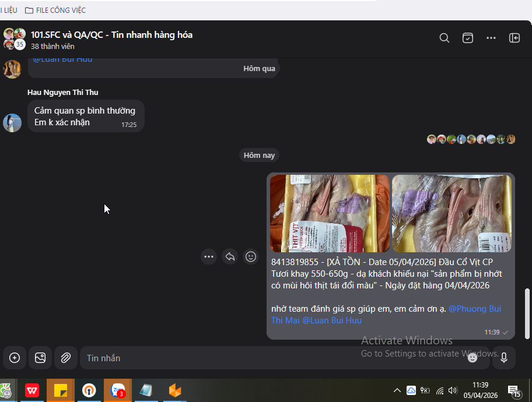Attach a file with paperclip icon

click(x=66, y=358)
